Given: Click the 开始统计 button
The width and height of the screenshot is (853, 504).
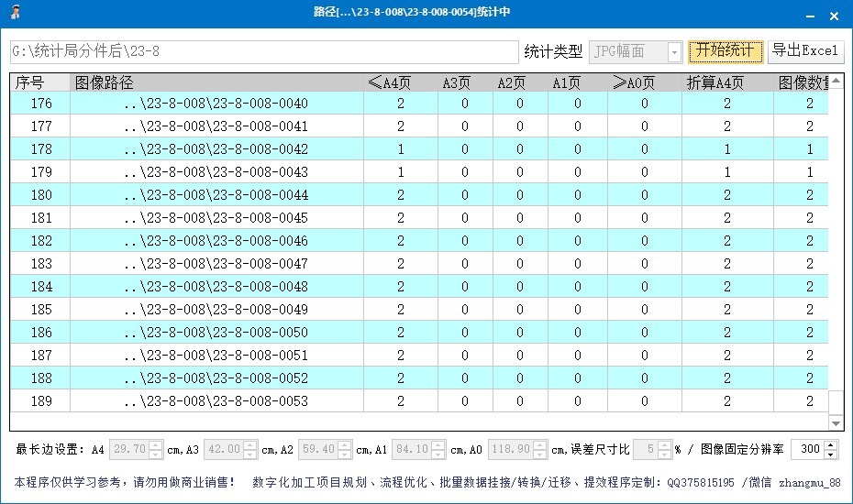Looking at the screenshot, I should click(x=726, y=51).
